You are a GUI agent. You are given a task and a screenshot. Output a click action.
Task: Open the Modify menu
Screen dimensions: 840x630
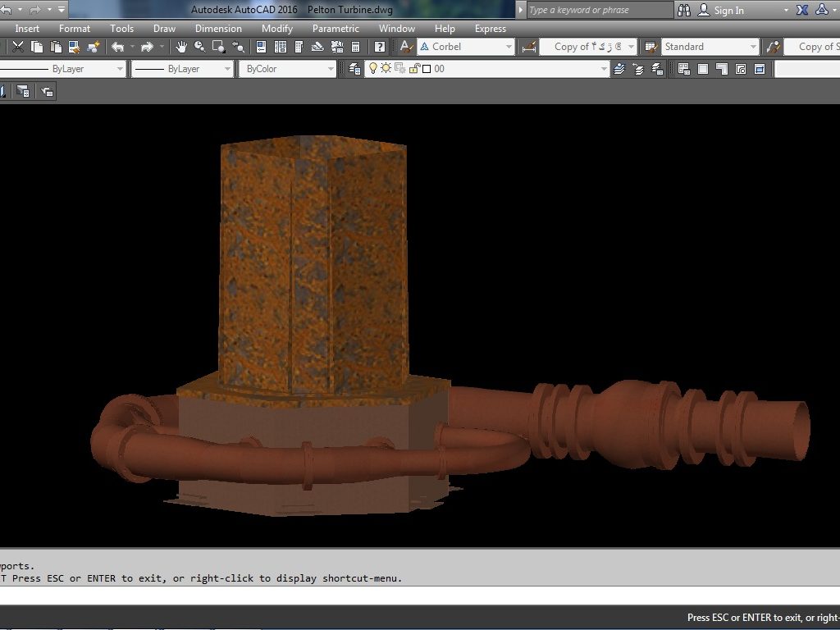[x=276, y=29]
